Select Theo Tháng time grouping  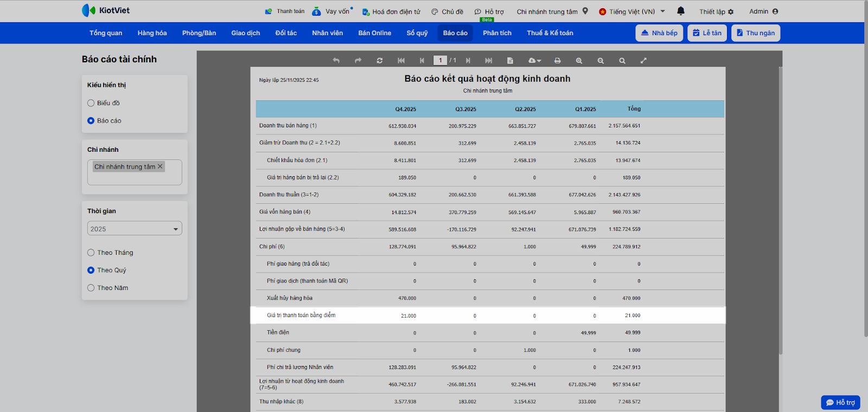point(91,253)
